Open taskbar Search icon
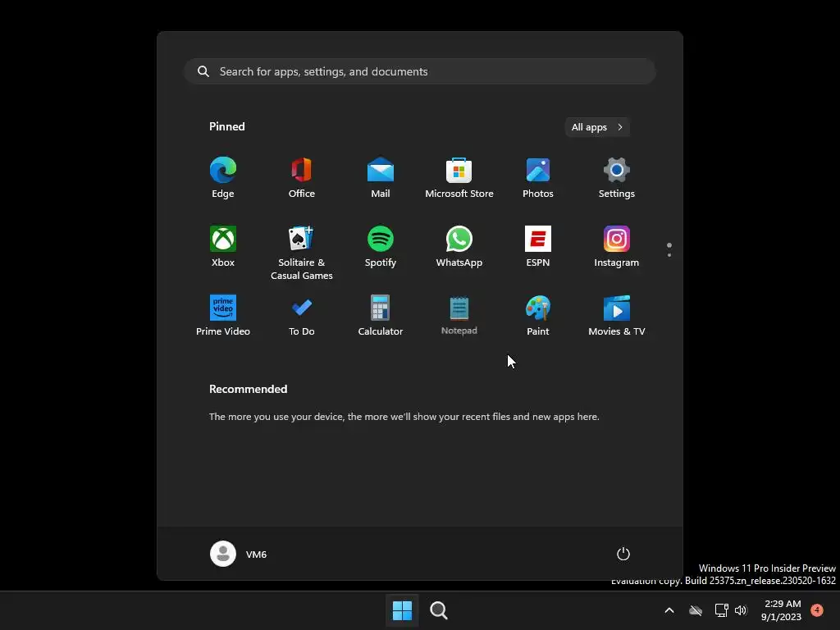This screenshot has width=840, height=630. pos(439,610)
